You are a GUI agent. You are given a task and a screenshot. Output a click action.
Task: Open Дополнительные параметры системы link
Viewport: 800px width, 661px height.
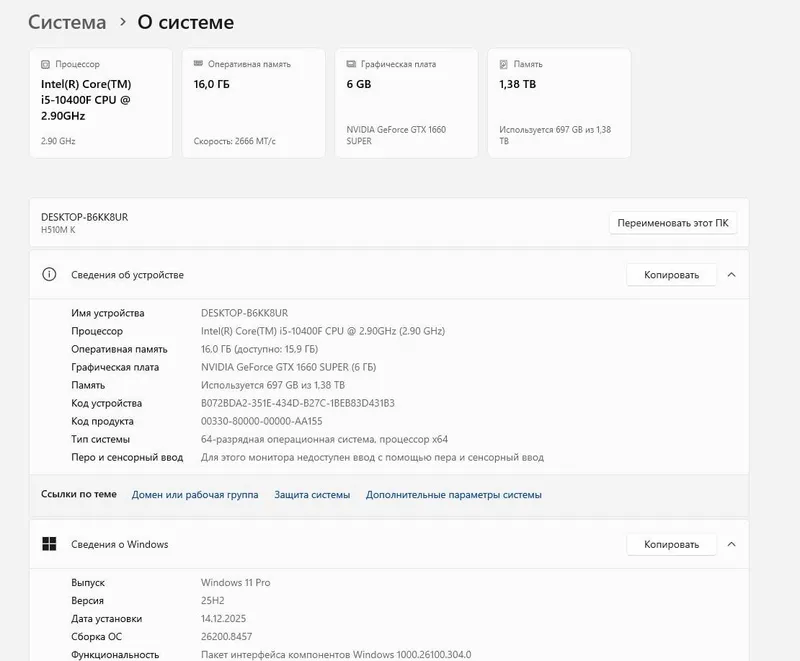(x=454, y=495)
